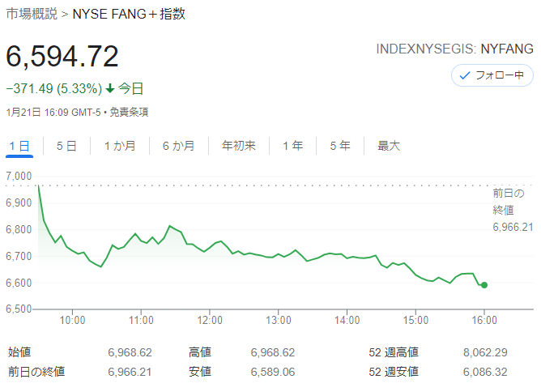541x392 pixels.
Task: Click the 6,500 y-axis label
Action: [x=19, y=309]
